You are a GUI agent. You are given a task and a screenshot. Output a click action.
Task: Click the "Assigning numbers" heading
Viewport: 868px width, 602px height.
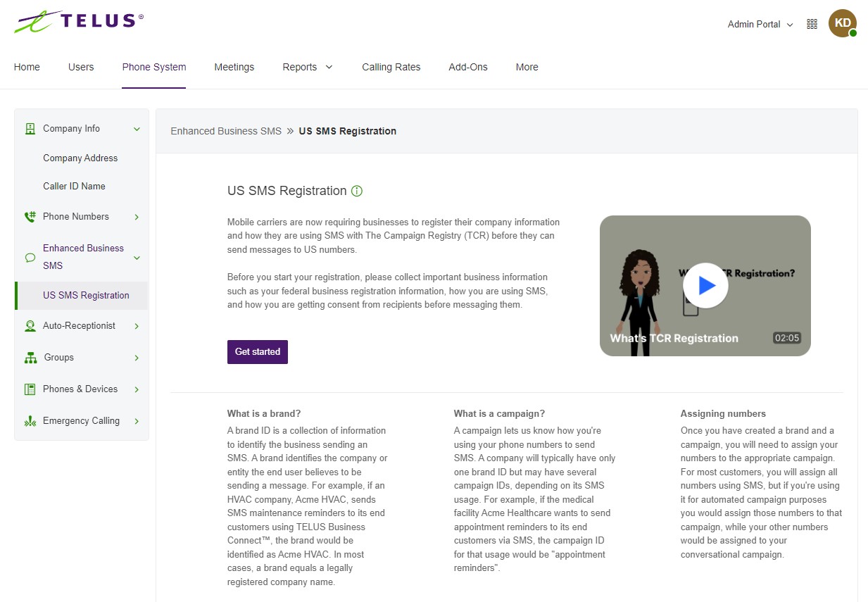click(x=723, y=414)
